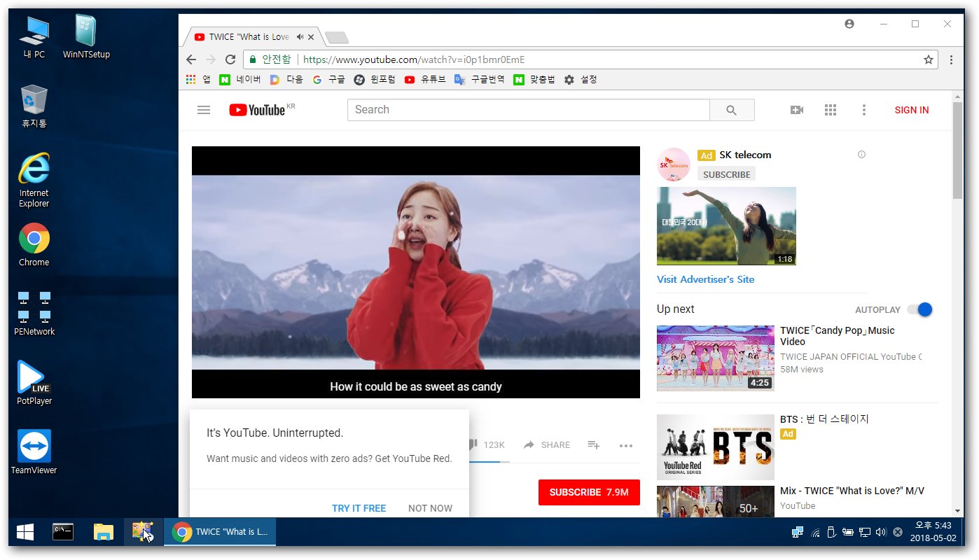This screenshot has width=979, height=560.
Task: Share the video via SHARE button
Action: [x=547, y=444]
